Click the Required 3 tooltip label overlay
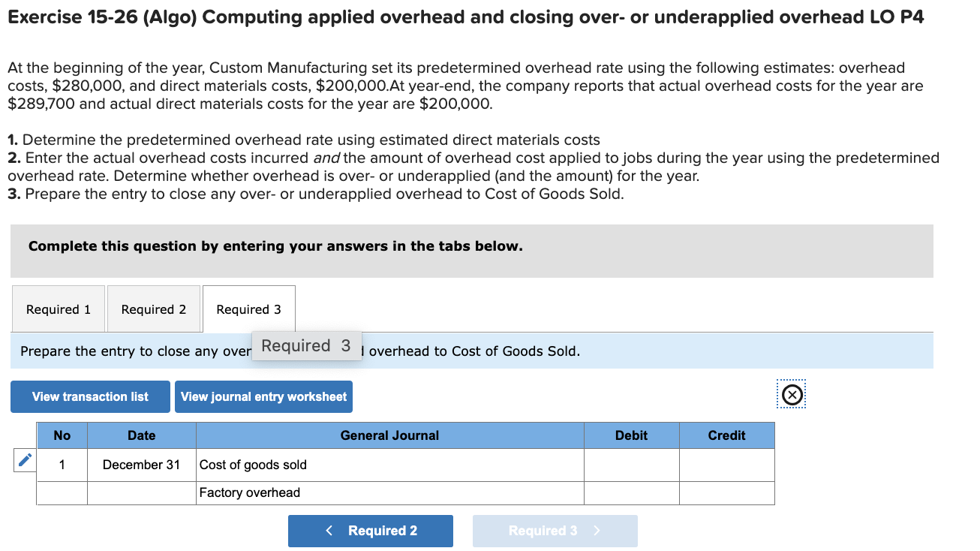 (306, 345)
